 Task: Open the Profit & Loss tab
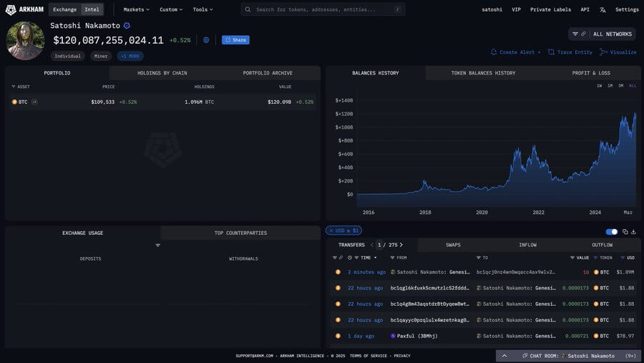coord(591,73)
